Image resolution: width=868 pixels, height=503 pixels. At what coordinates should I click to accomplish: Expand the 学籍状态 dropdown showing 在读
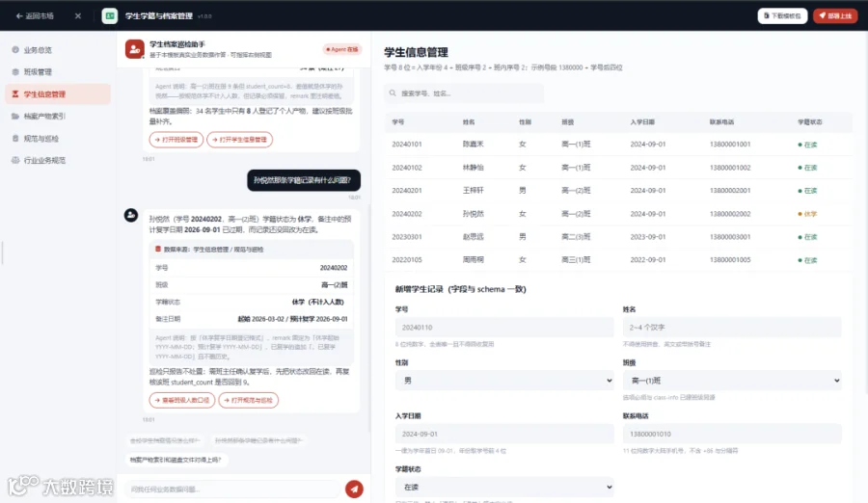504,487
